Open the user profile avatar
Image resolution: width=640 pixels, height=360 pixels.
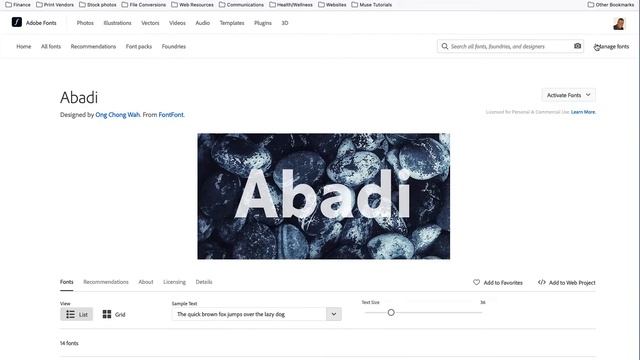(x=619, y=24)
